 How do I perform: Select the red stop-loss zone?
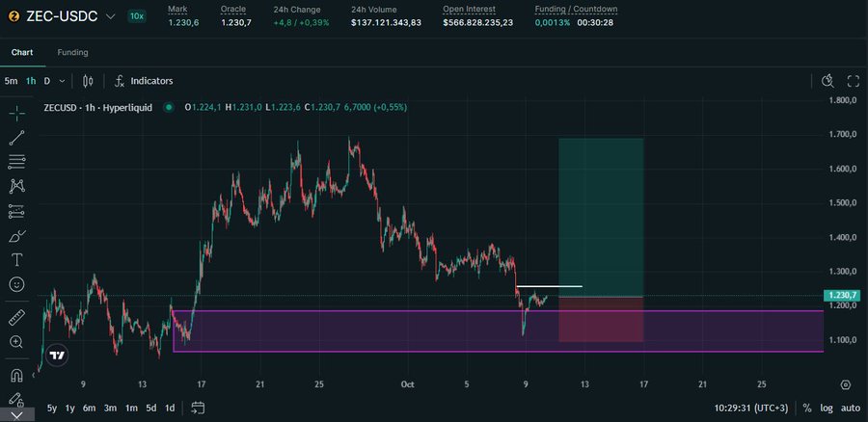[x=601, y=320]
